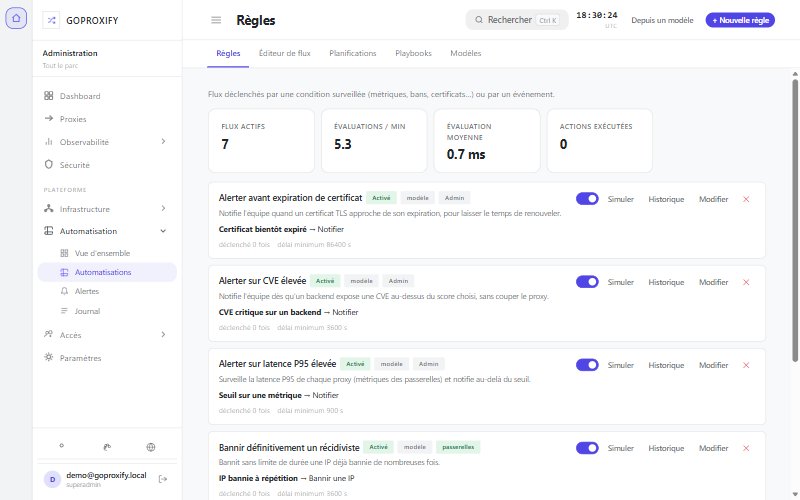Click the Paramètres gear icon
Screen dimensions: 800x500
pos(48,357)
